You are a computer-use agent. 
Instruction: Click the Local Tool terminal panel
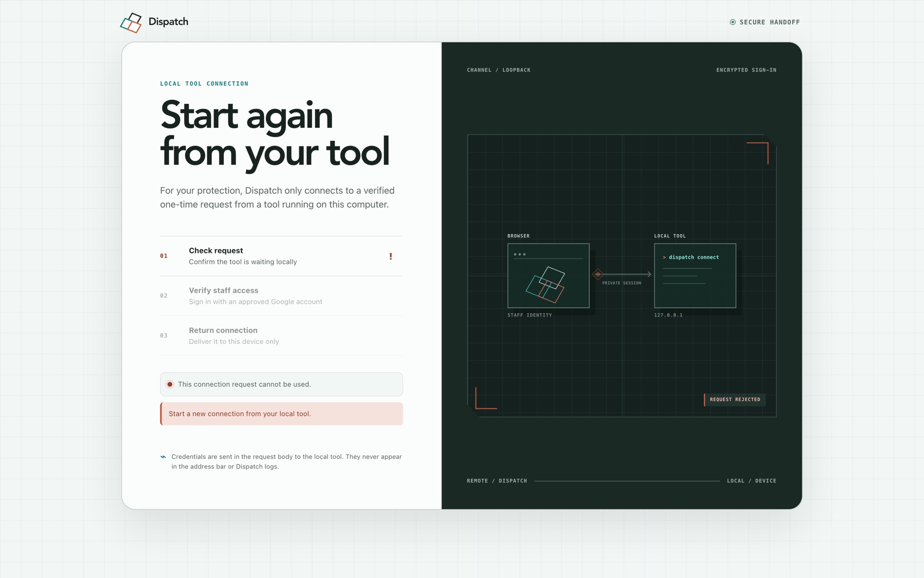[695, 276]
